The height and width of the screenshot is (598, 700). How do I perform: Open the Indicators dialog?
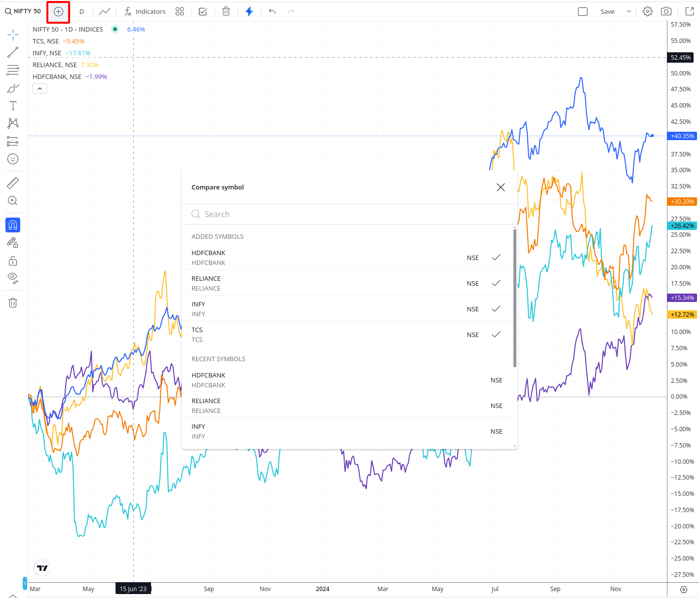click(x=145, y=11)
